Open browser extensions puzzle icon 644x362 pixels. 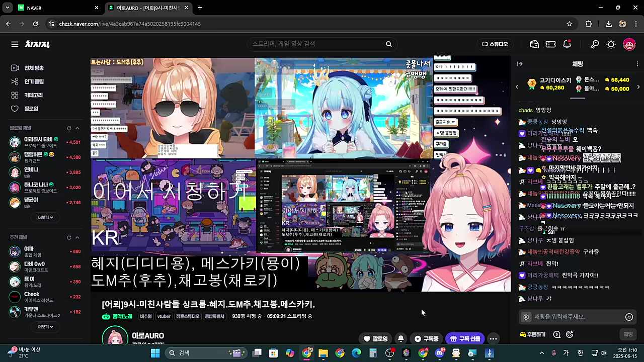click(589, 24)
